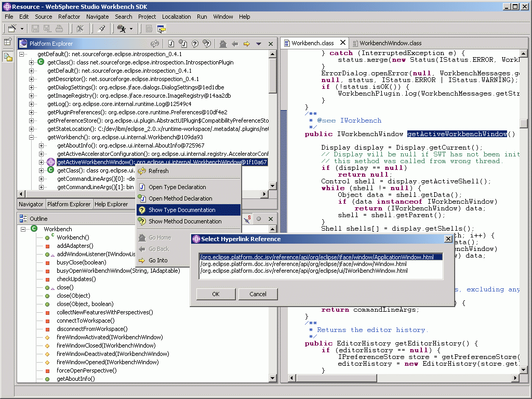The image size is (532, 399).
Task: Select the ApplicationWindow.html hyperlink entry
Action: pyautogui.click(x=321, y=257)
